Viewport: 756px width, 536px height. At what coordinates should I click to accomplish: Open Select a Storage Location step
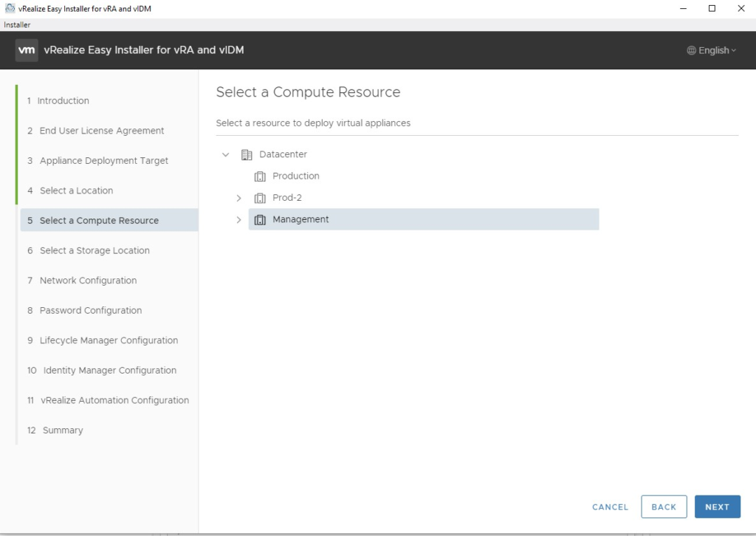(x=89, y=250)
